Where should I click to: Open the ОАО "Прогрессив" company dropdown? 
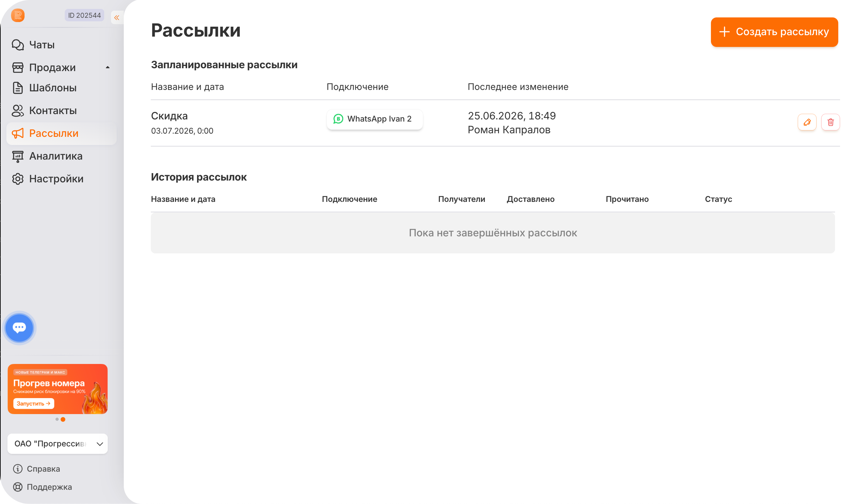tap(58, 444)
